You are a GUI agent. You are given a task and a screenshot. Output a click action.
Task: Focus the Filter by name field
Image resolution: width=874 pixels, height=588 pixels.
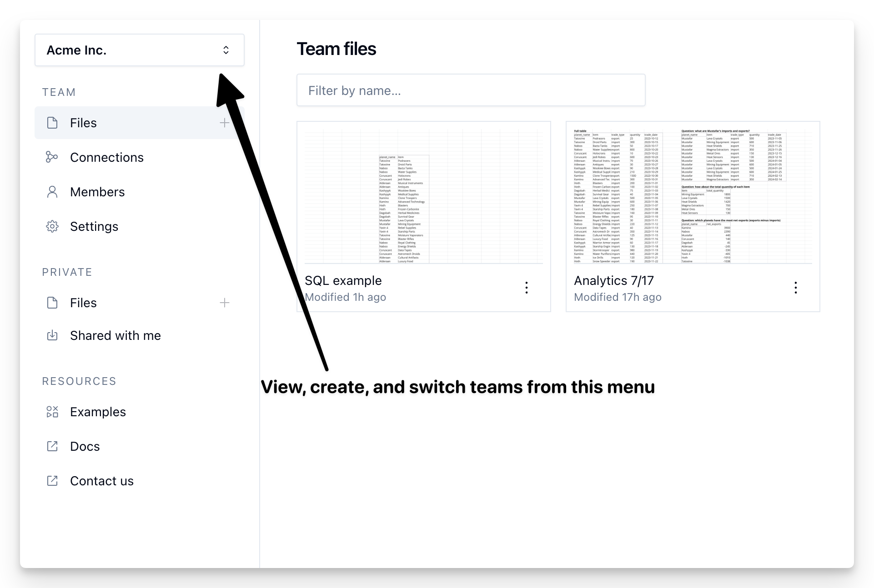[x=471, y=90]
